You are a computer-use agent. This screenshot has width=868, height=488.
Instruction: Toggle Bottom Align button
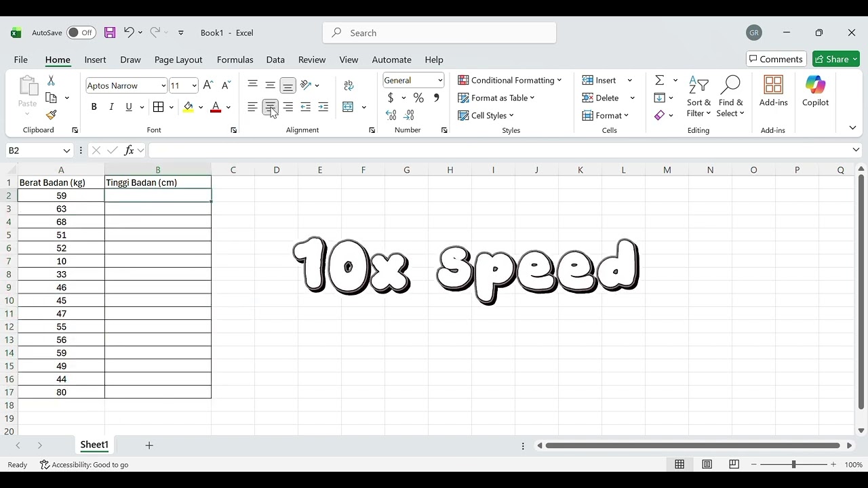click(288, 85)
